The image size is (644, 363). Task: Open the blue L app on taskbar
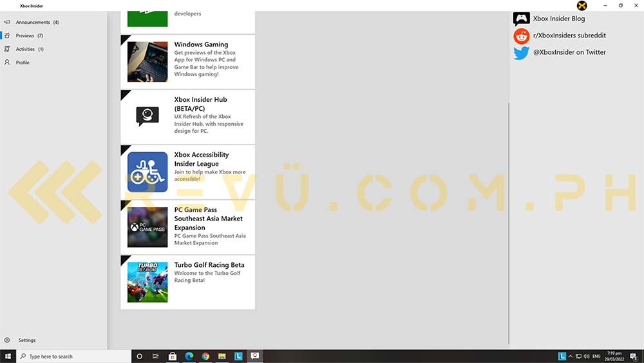click(238, 356)
